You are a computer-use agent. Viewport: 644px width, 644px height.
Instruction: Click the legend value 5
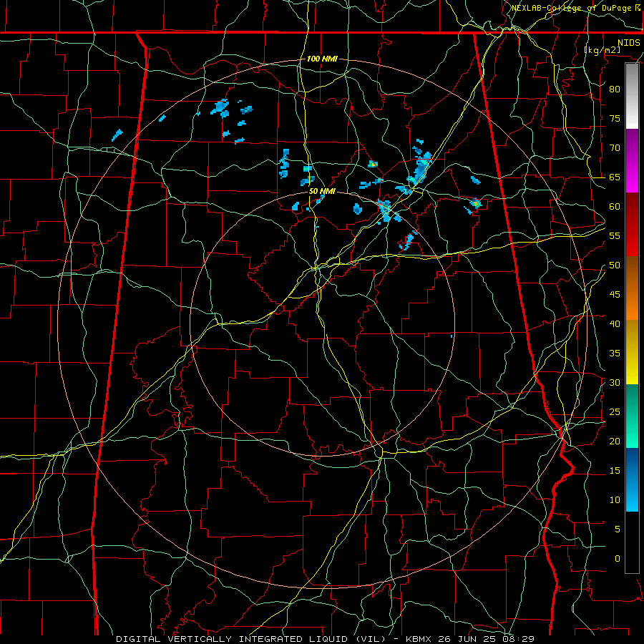[618, 530]
